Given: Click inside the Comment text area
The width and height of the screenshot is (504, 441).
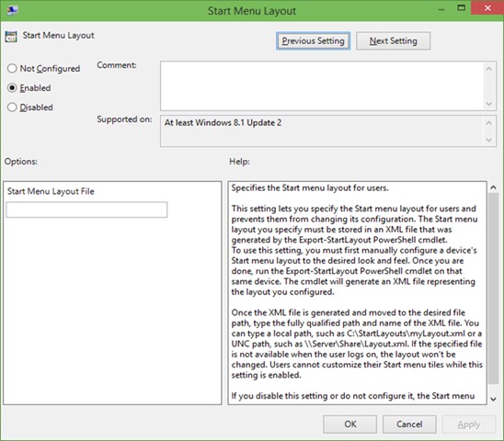Looking at the screenshot, I should pos(322,86).
